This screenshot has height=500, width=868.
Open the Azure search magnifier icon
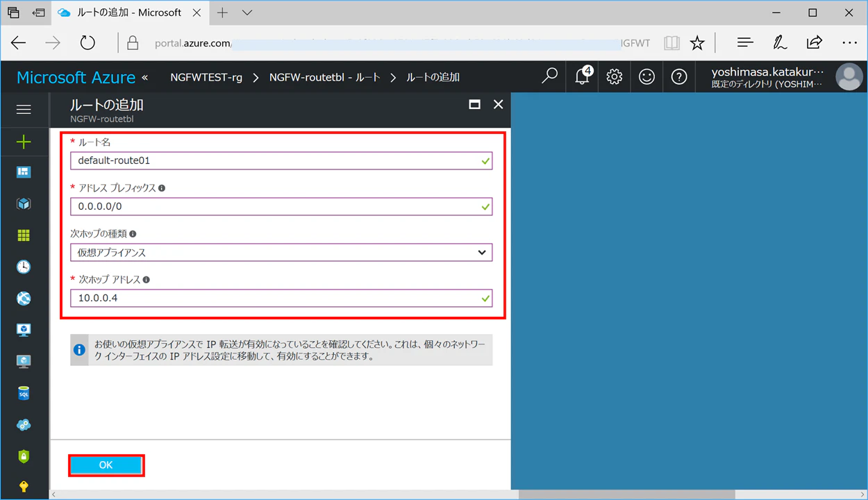(549, 76)
